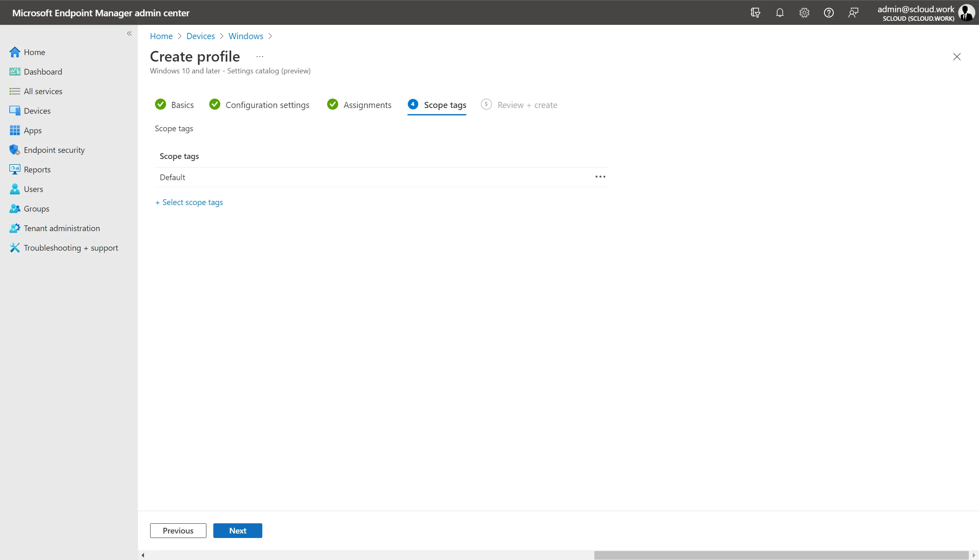The height and width of the screenshot is (560, 979).
Task: Close the Create profile blade
Action: [957, 57]
